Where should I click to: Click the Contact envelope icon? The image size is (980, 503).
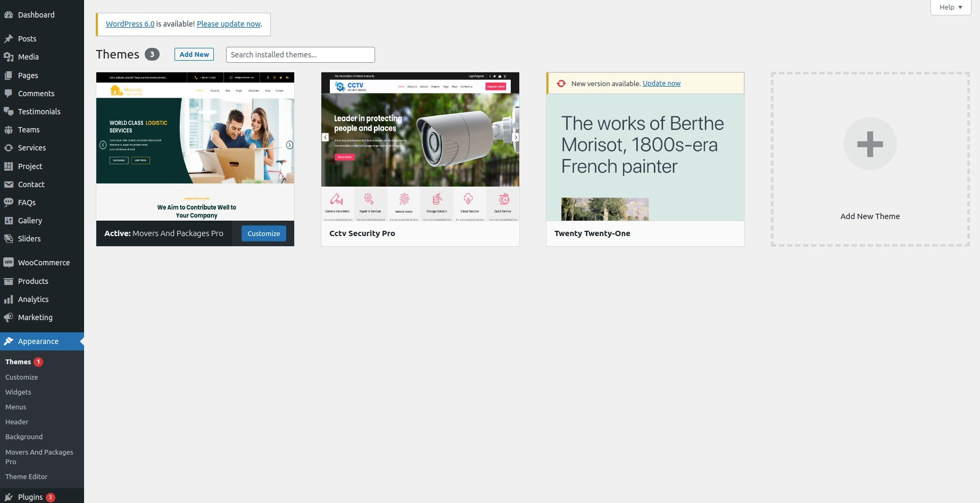click(9, 185)
